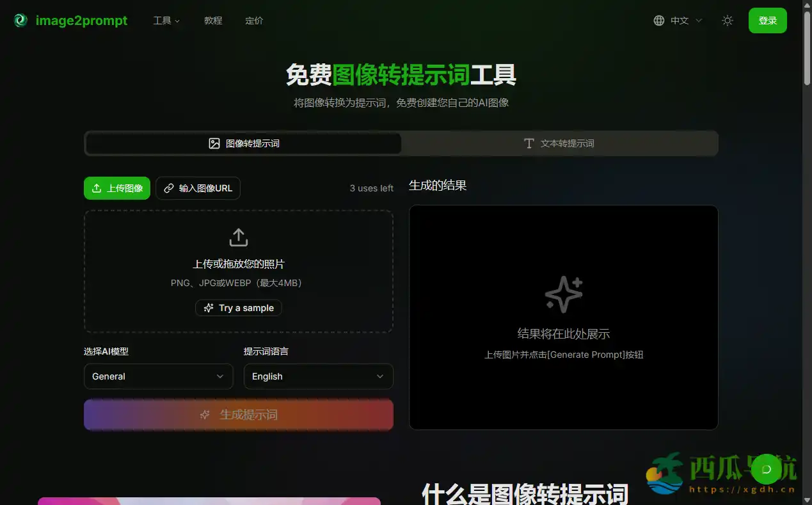Click the Try a sample button
Image resolution: width=812 pixels, height=505 pixels.
pos(238,308)
